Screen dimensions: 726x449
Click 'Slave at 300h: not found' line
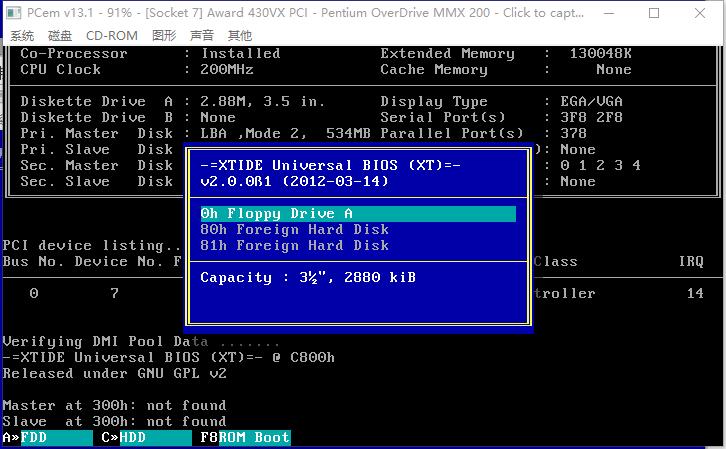(114, 422)
